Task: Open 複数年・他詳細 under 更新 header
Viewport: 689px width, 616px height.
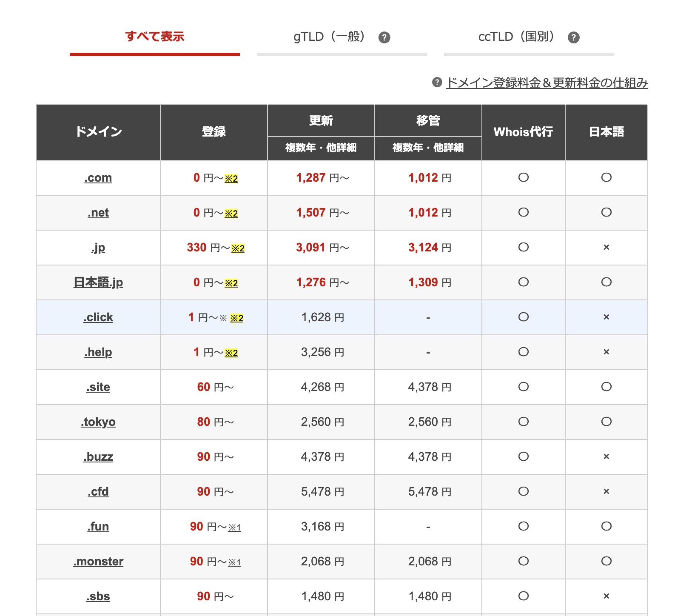Action: point(321,148)
